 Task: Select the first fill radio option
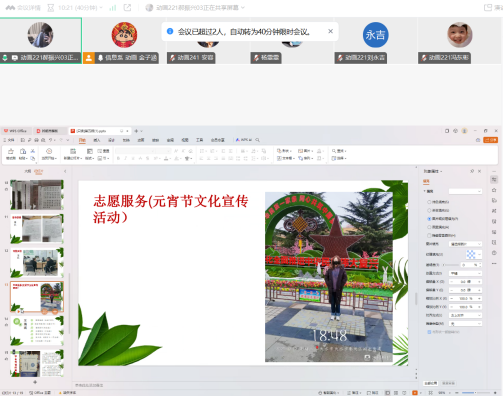[x=429, y=202]
